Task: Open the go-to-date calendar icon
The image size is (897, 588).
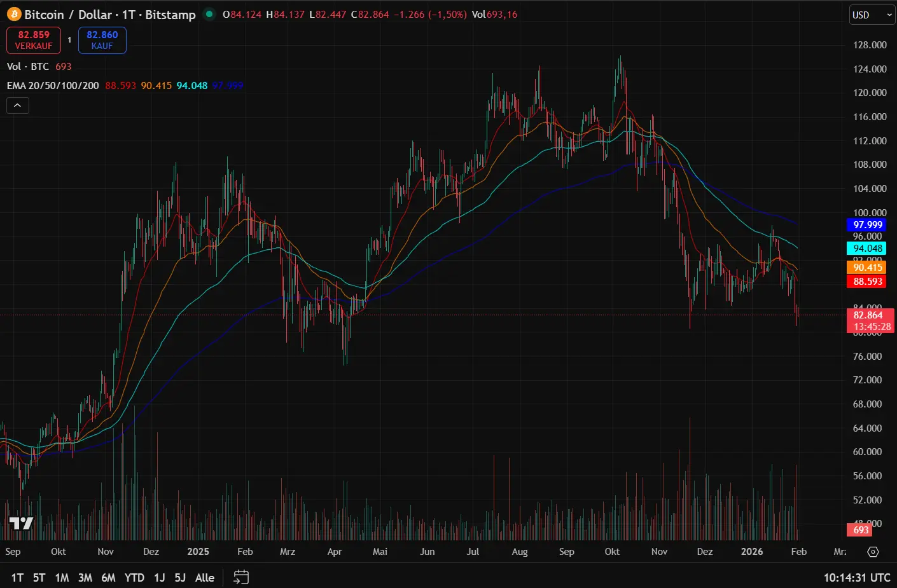Action: click(241, 577)
